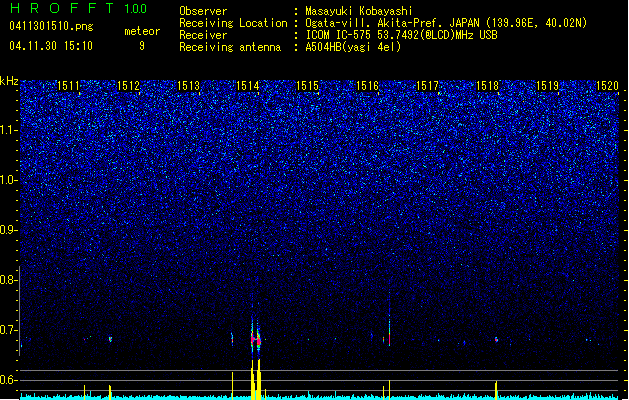Select observer name Masayuki Kobayashi
The image size is (629, 400).
[359, 11]
